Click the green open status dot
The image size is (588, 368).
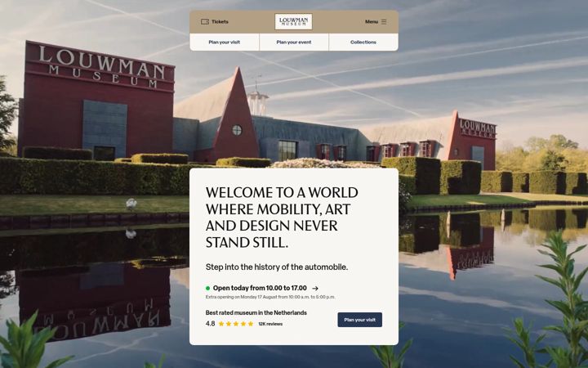point(207,289)
